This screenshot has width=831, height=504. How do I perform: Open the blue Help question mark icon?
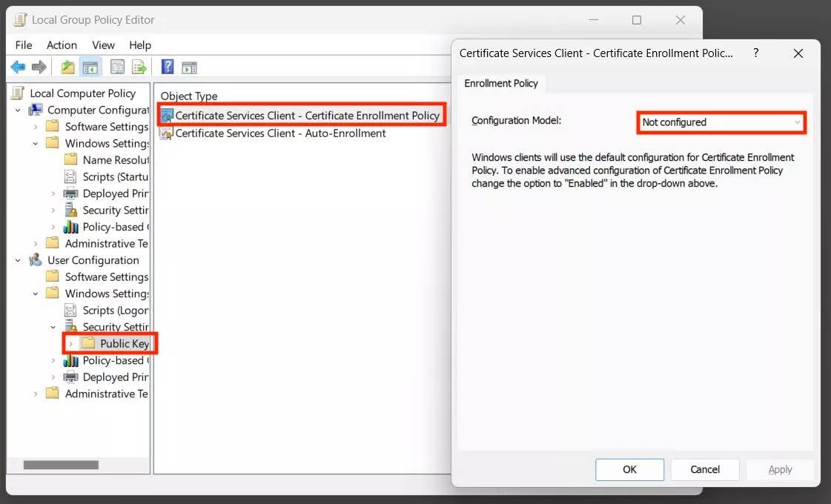pyautogui.click(x=168, y=67)
